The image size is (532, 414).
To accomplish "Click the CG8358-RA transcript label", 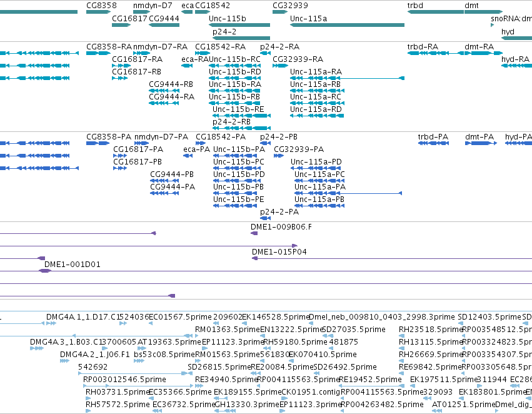I will click(109, 46).
